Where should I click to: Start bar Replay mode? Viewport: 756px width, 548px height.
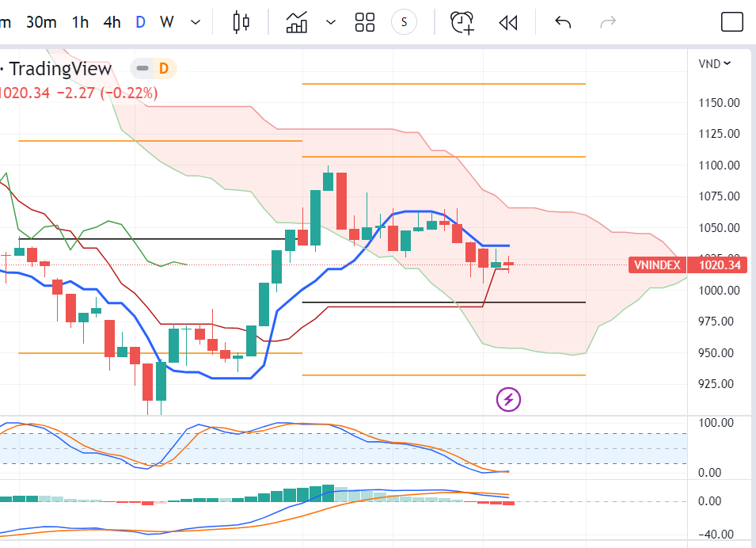(507, 22)
